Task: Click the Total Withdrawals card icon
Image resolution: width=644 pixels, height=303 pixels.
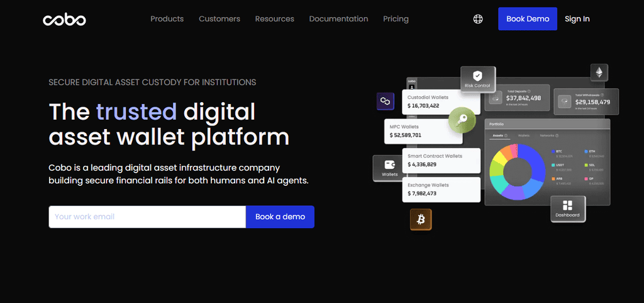Action: [x=565, y=101]
